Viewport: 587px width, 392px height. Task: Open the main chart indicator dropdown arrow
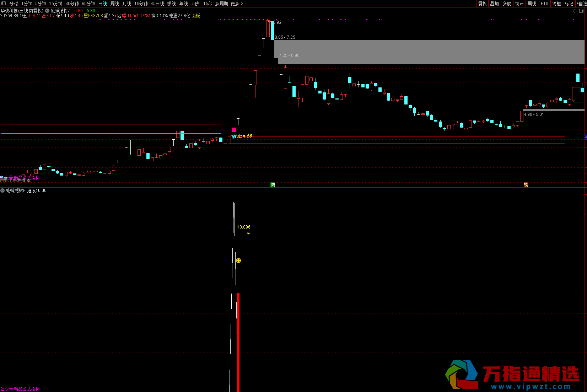tap(47, 11)
